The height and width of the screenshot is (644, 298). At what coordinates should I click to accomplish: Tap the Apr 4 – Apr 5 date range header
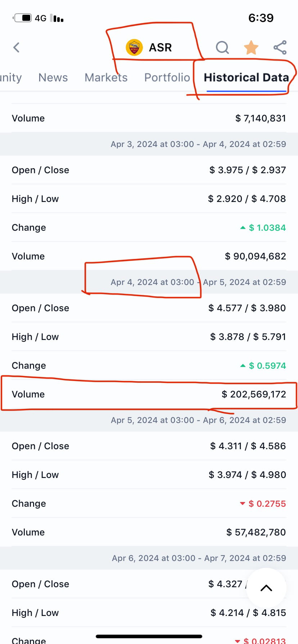[198, 282]
